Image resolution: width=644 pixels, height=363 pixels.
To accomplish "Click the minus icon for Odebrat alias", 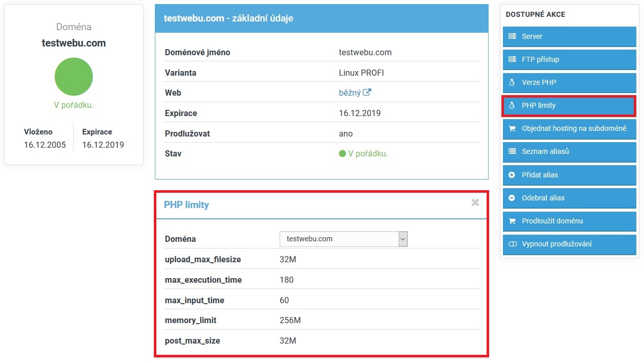I will click(512, 198).
